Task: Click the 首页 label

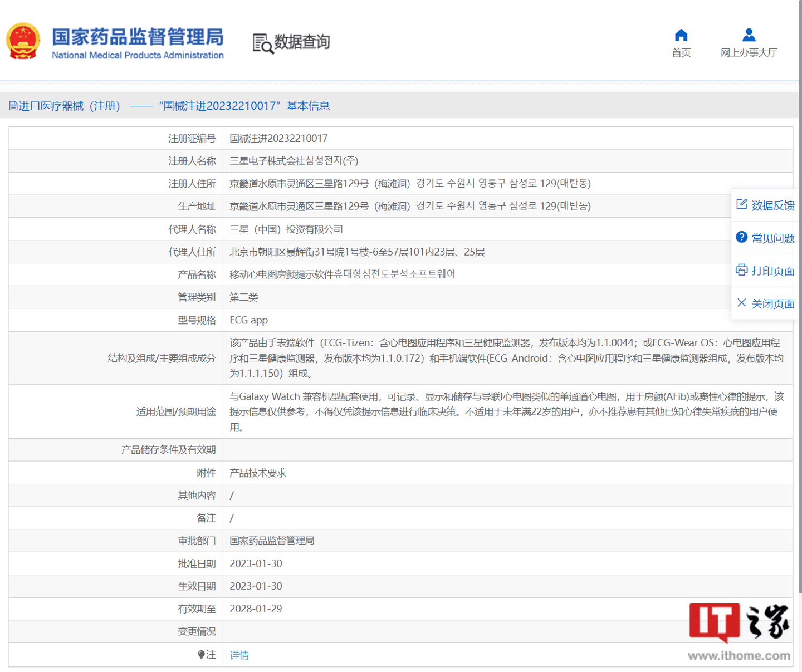Action: 681,53
